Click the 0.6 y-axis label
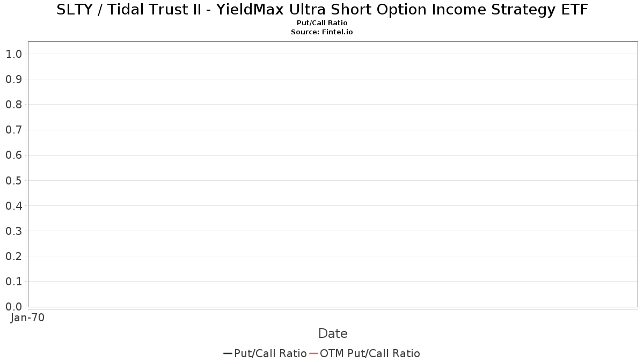 [x=13, y=155]
